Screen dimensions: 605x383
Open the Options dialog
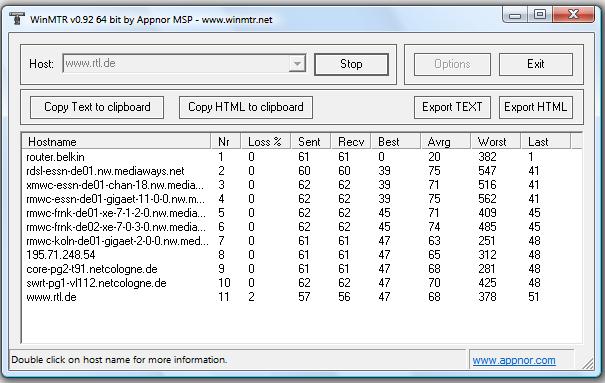click(452, 64)
